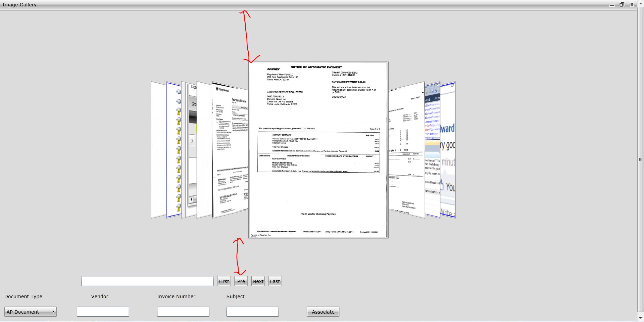This screenshot has width=644, height=322.
Task: Close the Image Gallery window
Action: pos(632,5)
